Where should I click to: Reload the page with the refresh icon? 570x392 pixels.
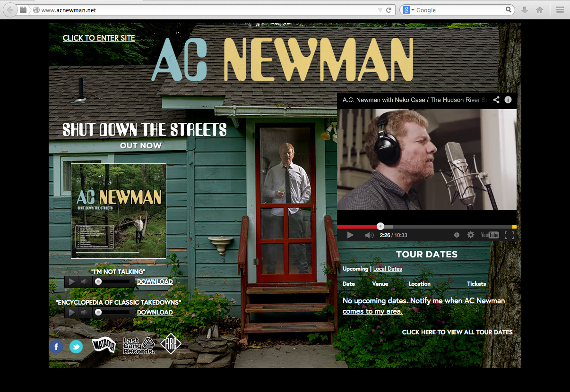(389, 10)
